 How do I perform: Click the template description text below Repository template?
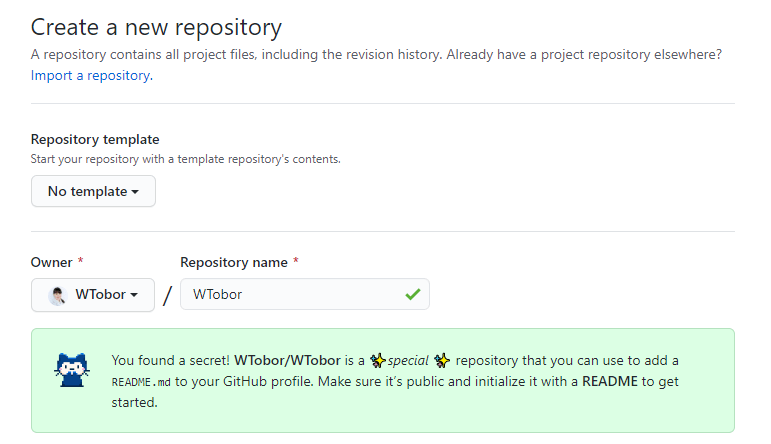click(x=186, y=159)
